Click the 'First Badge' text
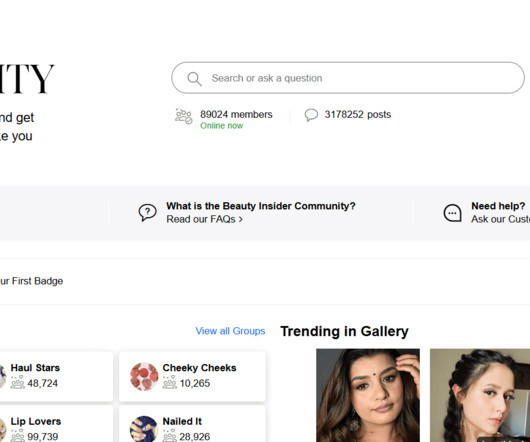 [x=37, y=281]
